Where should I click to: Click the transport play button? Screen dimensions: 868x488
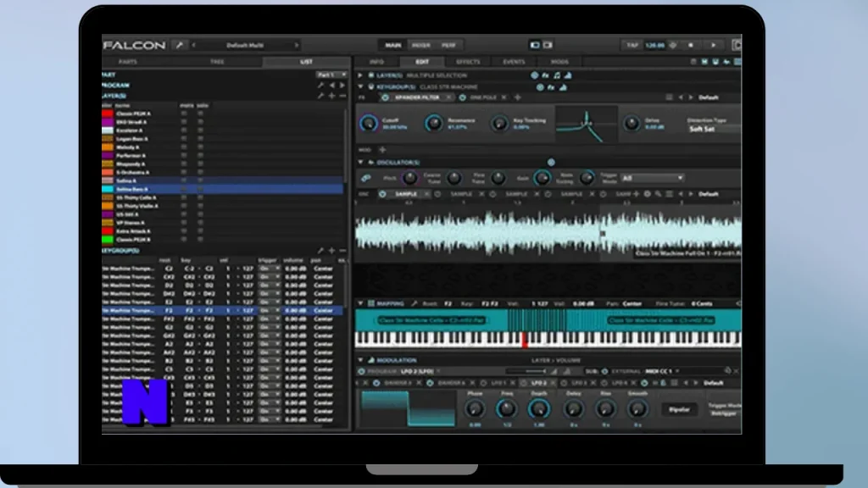tap(713, 46)
